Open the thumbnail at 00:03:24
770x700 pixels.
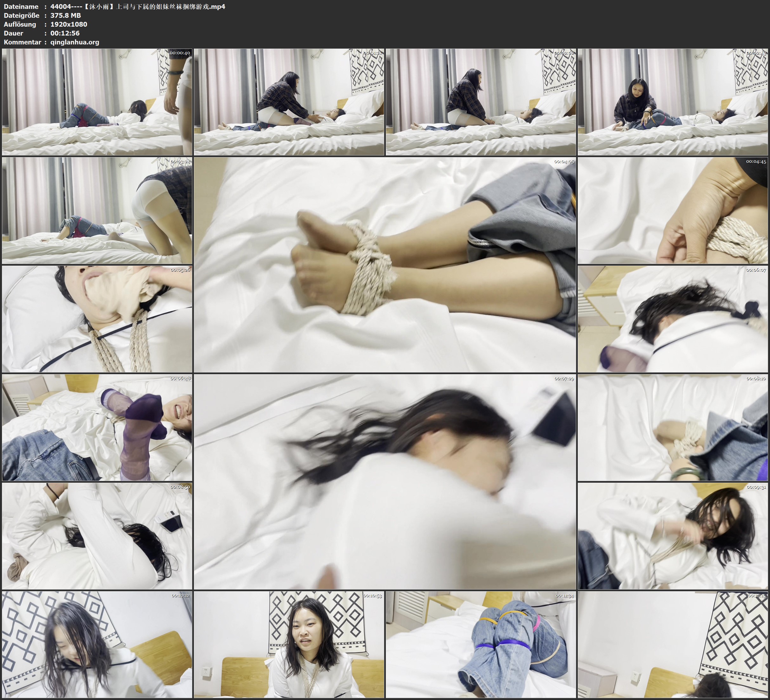point(97,210)
